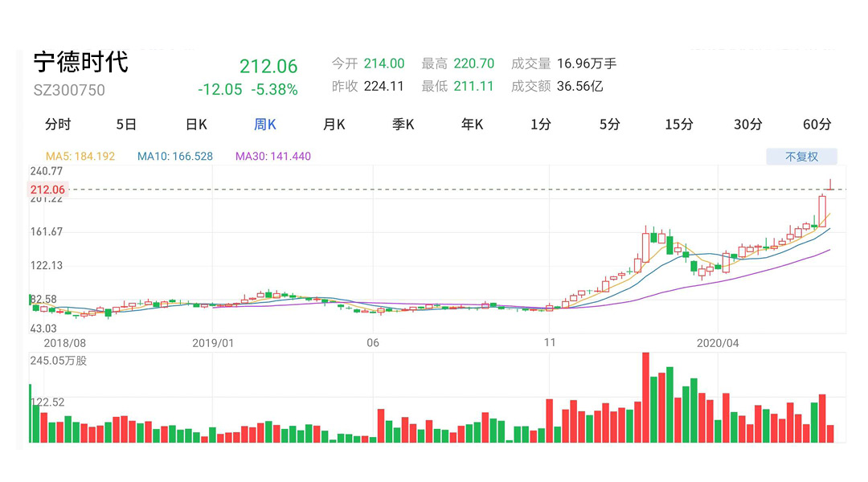Click the 122.13 price axis label
This screenshot has width=868, height=482.
pyautogui.click(x=47, y=266)
